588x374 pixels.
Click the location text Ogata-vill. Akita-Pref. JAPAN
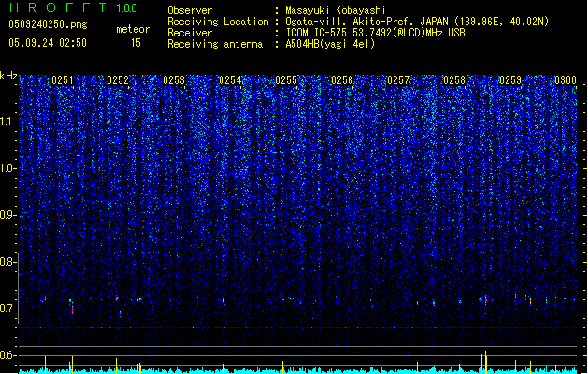point(366,22)
